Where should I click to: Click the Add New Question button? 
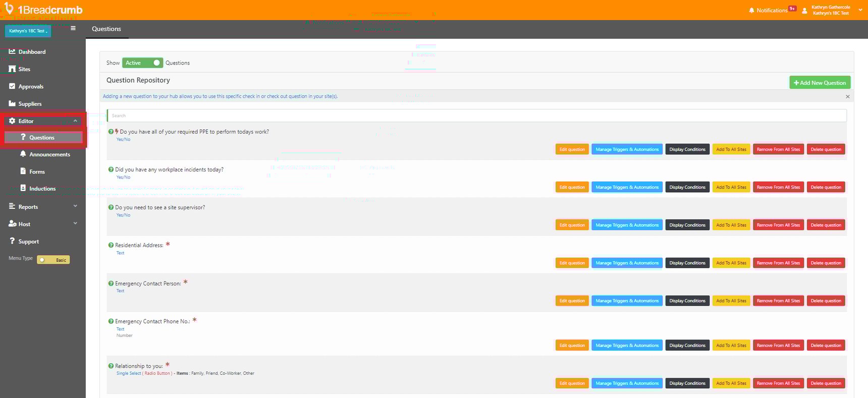click(x=820, y=83)
